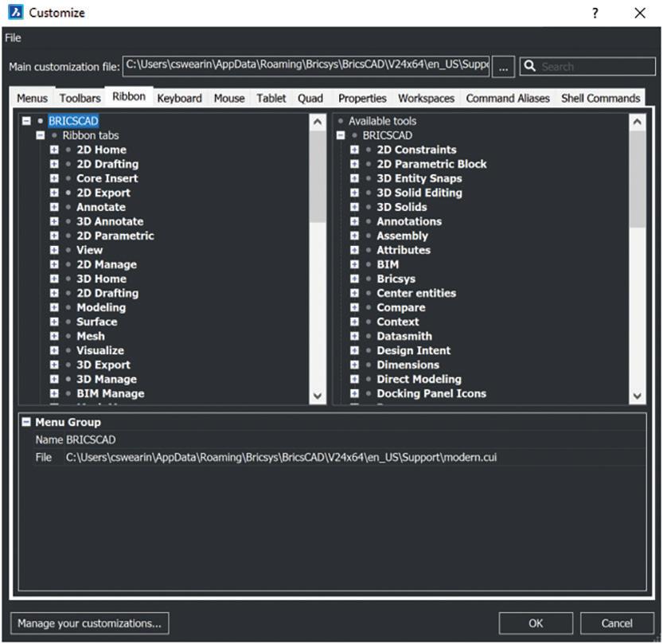Open the Mouse tab
The image size is (663, 644).
229,98
